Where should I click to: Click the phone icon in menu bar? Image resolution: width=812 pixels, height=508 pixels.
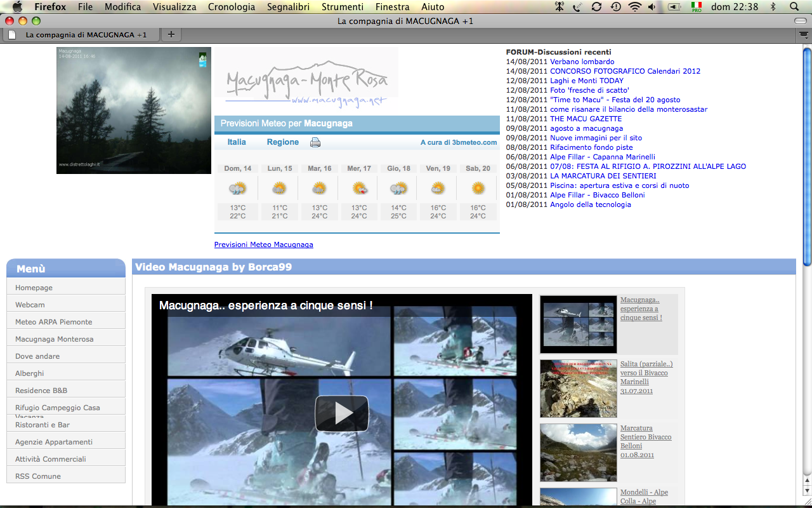[x=577, y=7]
